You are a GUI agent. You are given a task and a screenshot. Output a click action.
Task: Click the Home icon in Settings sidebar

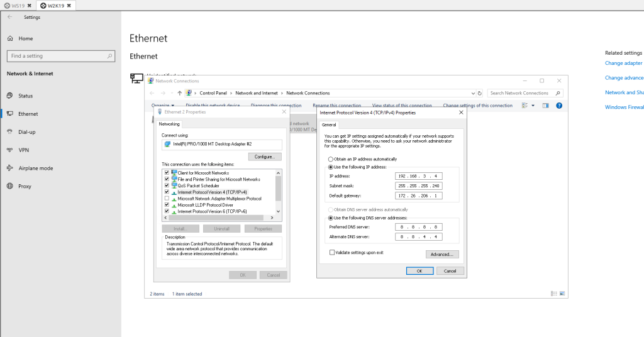[10, 38]
